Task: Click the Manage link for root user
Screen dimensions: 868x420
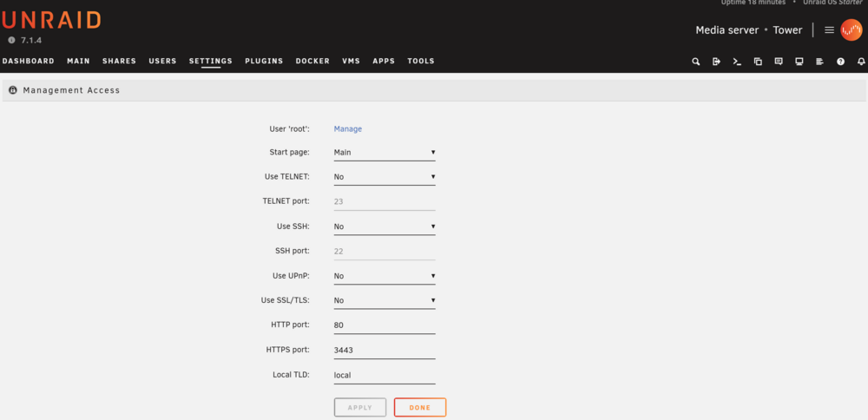Action: [348, 129]
